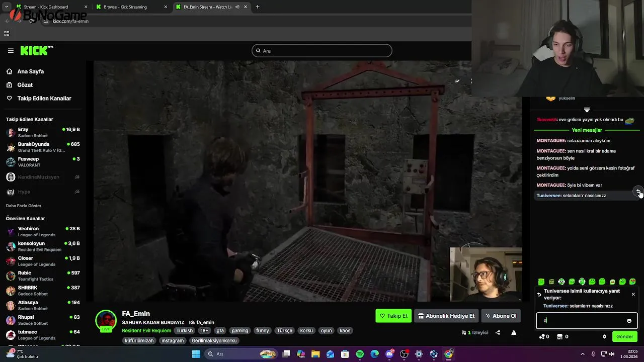Click the report warning triangle icon

click(x=514, y=332)
